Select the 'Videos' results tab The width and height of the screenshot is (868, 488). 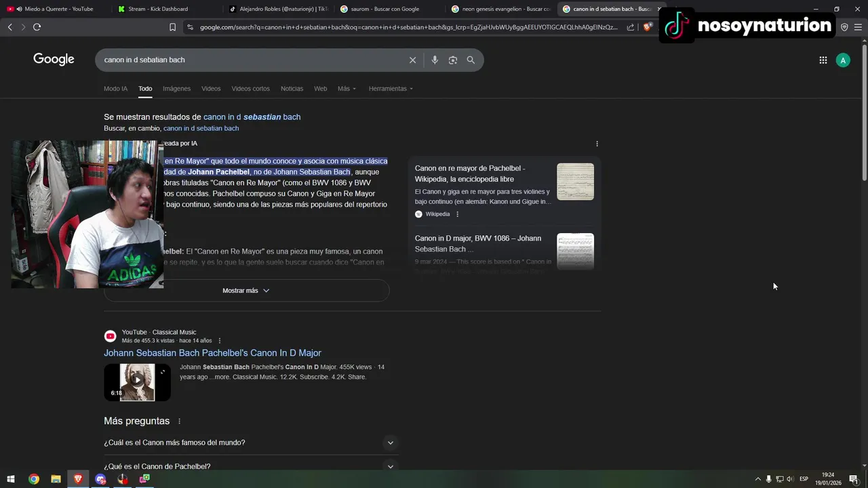pyautogui.click(x=211, y=89)
